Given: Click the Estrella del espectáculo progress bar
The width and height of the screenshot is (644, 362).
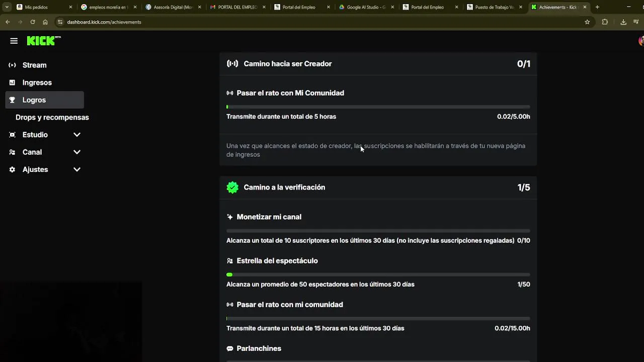Looking at the screenshot, I should point(378,275).
